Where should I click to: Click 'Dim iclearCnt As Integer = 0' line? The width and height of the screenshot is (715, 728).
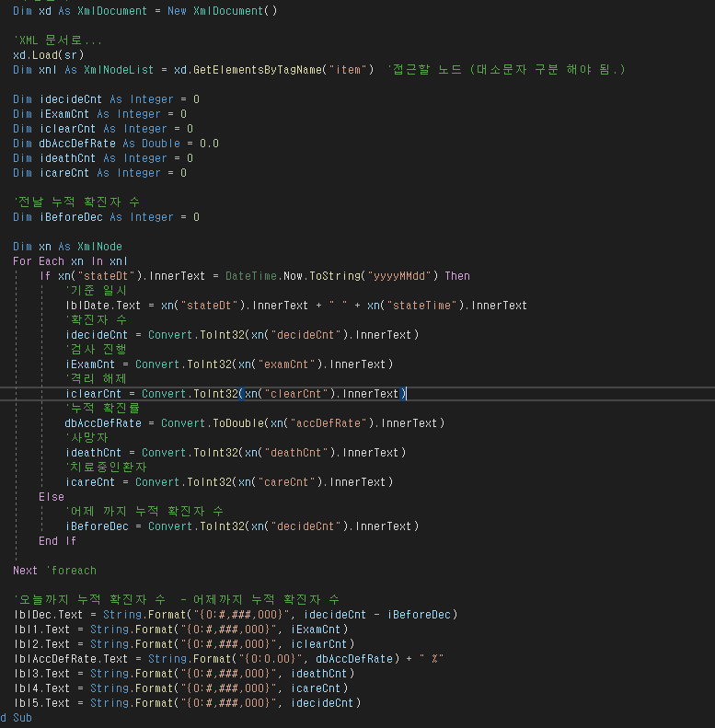(103, 129)
